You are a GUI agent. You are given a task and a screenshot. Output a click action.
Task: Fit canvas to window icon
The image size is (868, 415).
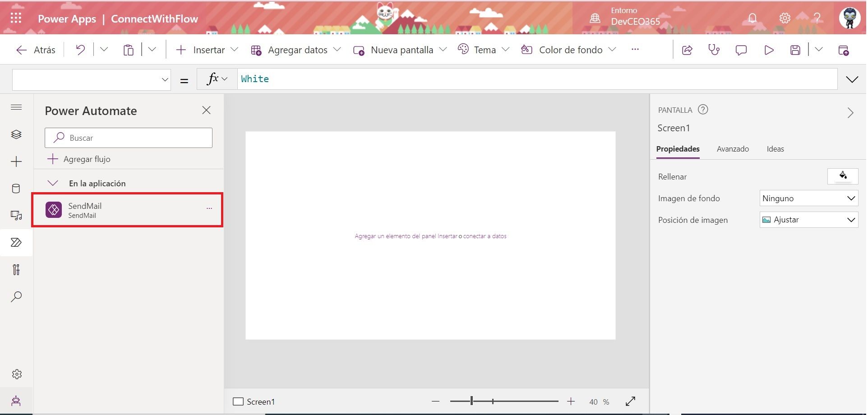630,401
